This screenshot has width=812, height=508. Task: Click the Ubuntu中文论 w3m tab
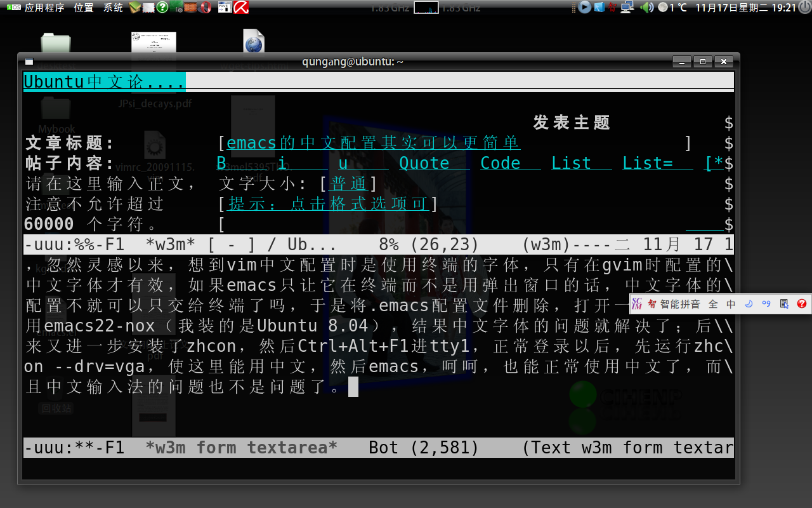[x=104, y=82]
